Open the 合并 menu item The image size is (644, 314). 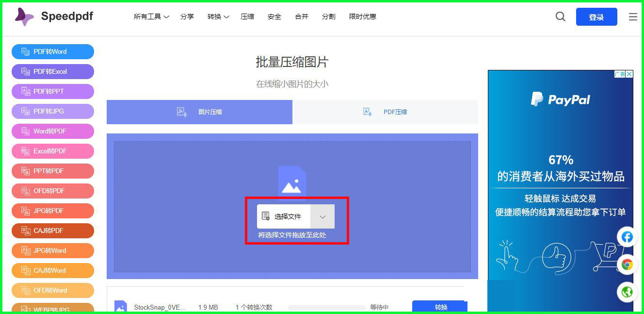301,16
